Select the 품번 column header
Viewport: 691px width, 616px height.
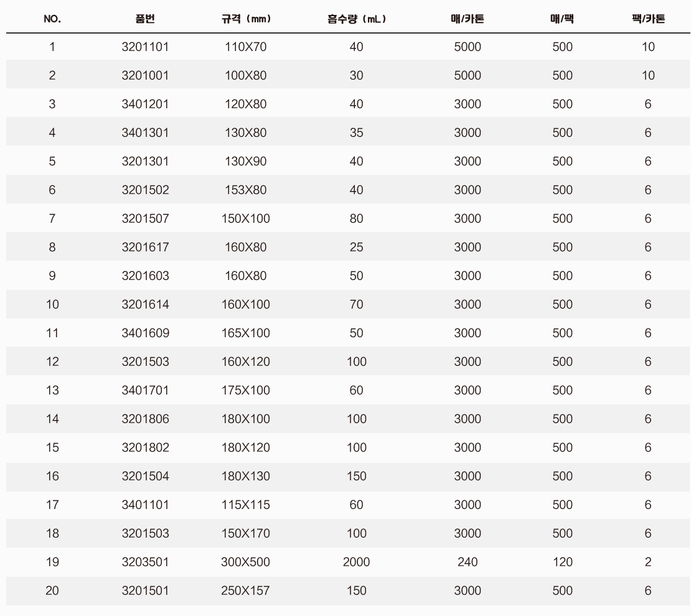tap(145, 19)
